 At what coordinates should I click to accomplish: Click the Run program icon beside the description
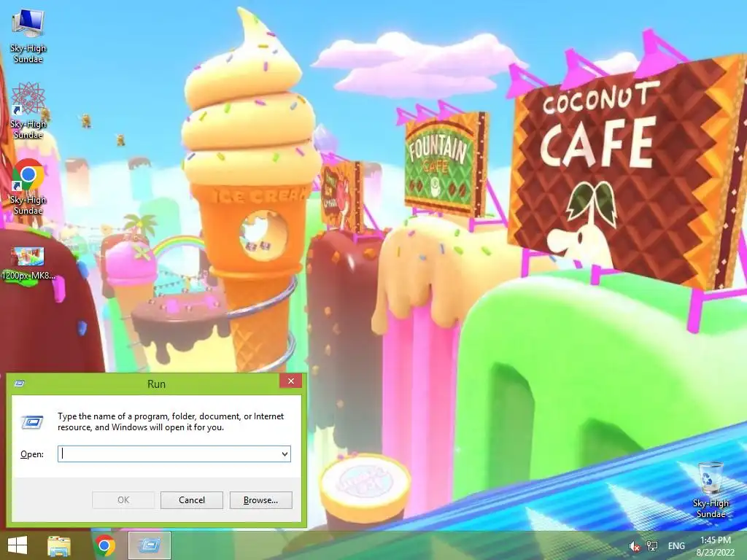point(32,422)
